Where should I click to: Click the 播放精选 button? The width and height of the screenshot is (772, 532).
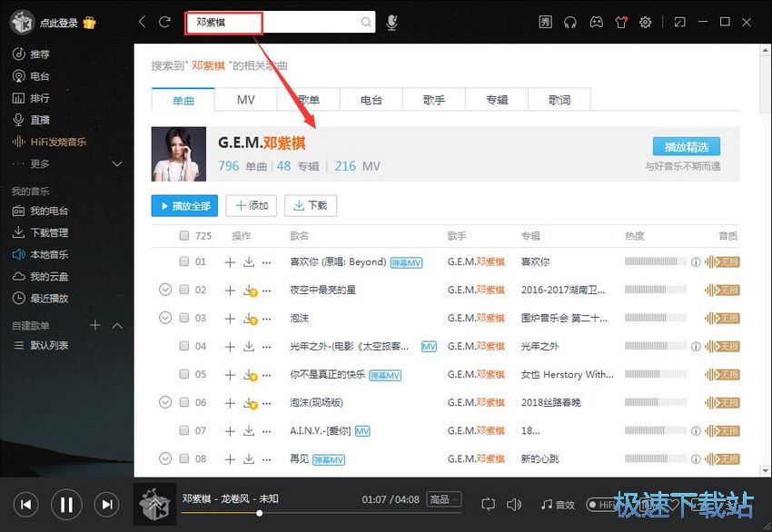tap(687, 147)
